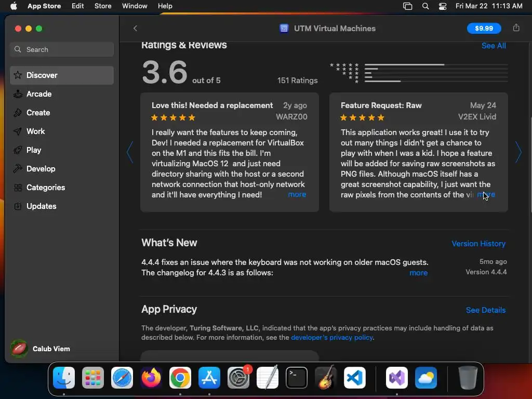The image size is (532, 399).
Task: Open Terminal from the Dock
Action: click(x=297, y=378)
